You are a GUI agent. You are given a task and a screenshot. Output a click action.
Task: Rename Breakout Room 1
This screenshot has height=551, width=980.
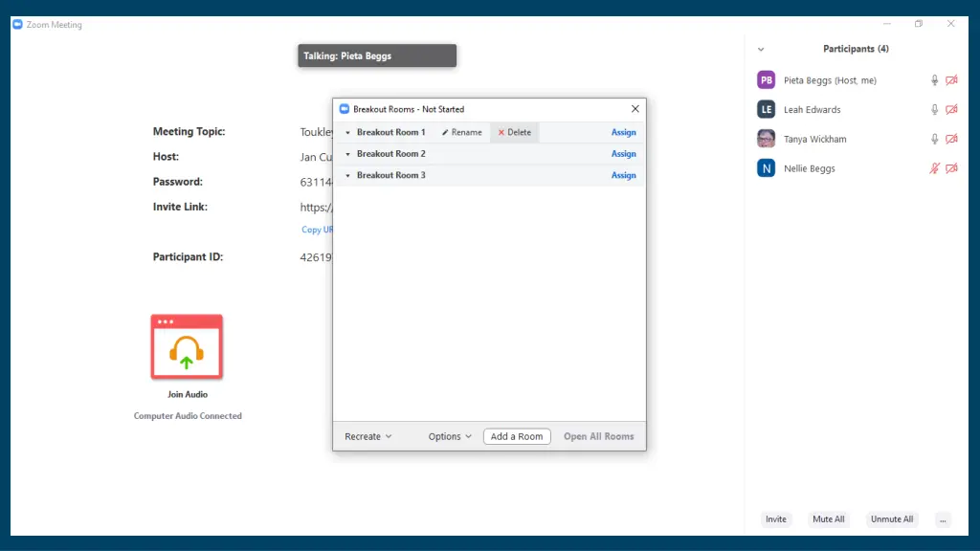[462, 132]
